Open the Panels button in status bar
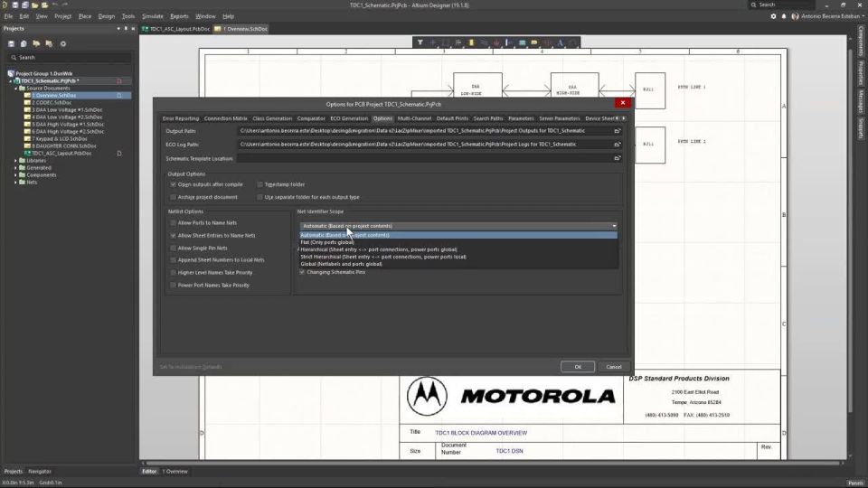 point(855,483)
